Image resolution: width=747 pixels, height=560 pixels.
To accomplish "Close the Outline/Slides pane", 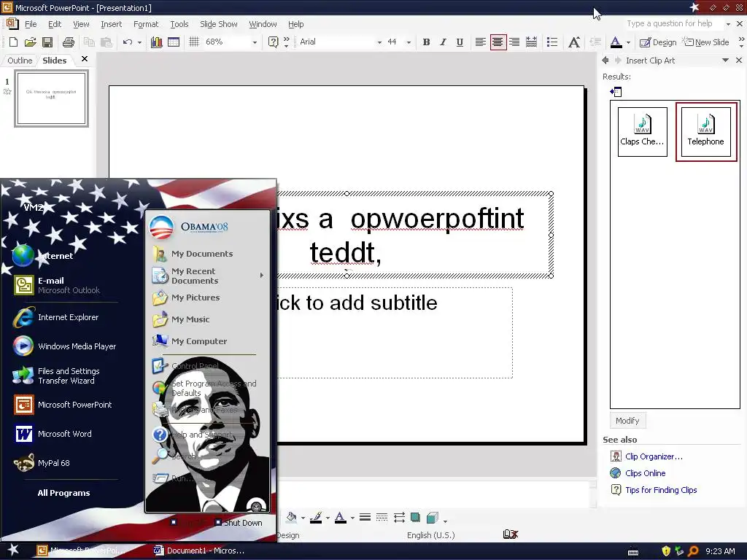I will pos(85,59).
